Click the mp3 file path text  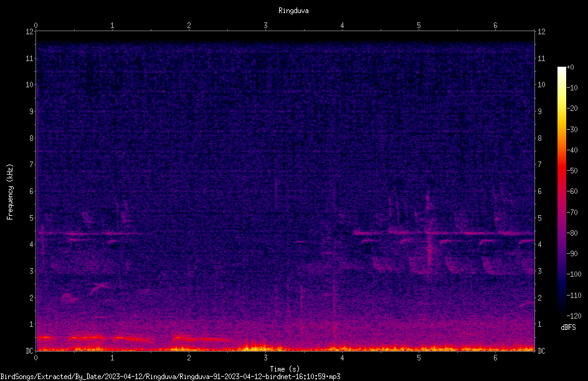pyautogui.click(x=170, y=377)
